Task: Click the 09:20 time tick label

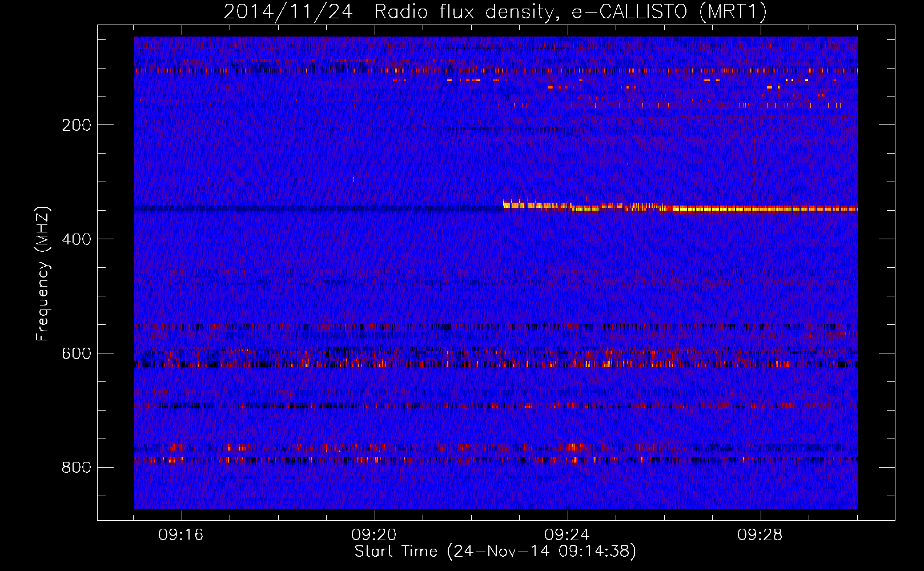Action: [x=374, y=535]
